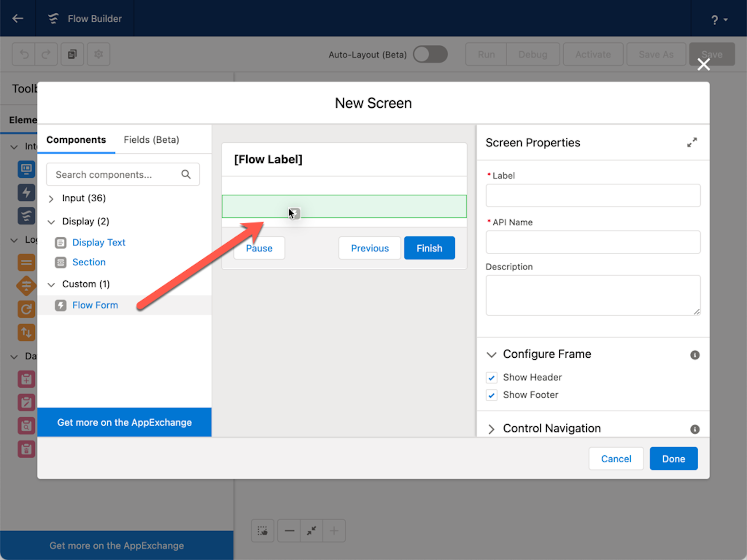Open the Help dropdown menu

[718, 19]
